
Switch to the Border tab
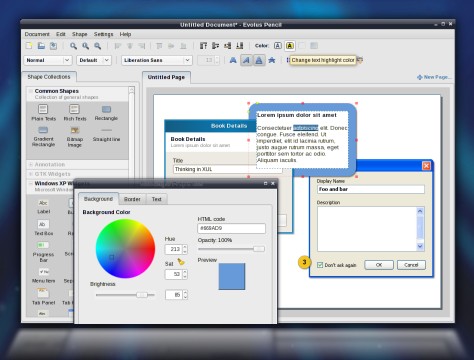click(x=132, y=199)
